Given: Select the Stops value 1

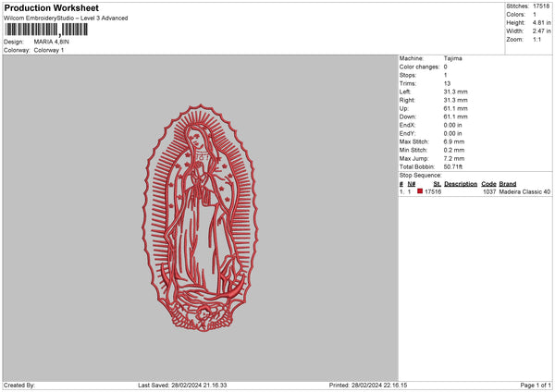Looking at the screenshot, I should 445,75.
